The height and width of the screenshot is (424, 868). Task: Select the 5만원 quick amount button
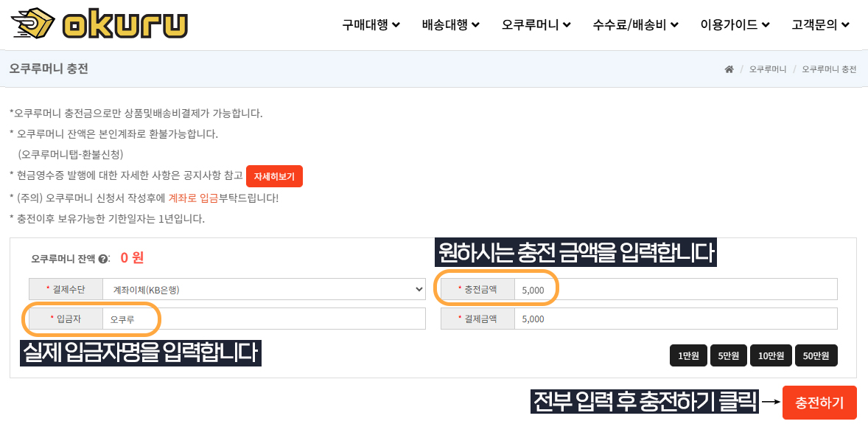[729, 356]
